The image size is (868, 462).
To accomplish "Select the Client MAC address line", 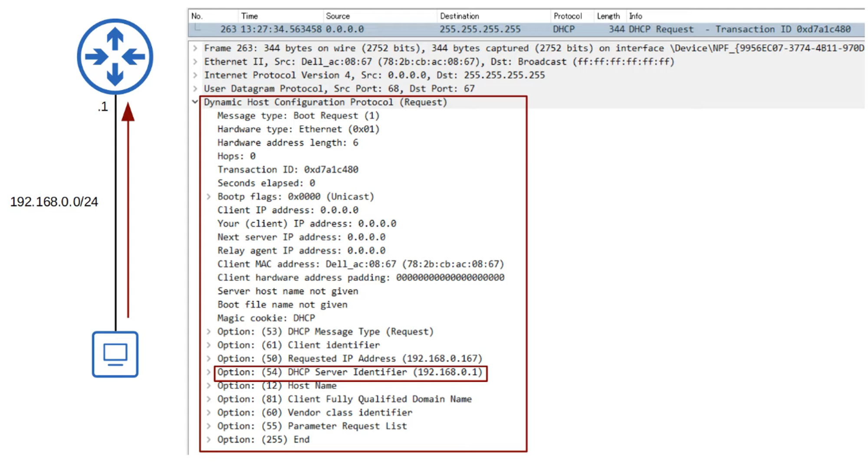I will pyautogui.click(x=360, y=264).
